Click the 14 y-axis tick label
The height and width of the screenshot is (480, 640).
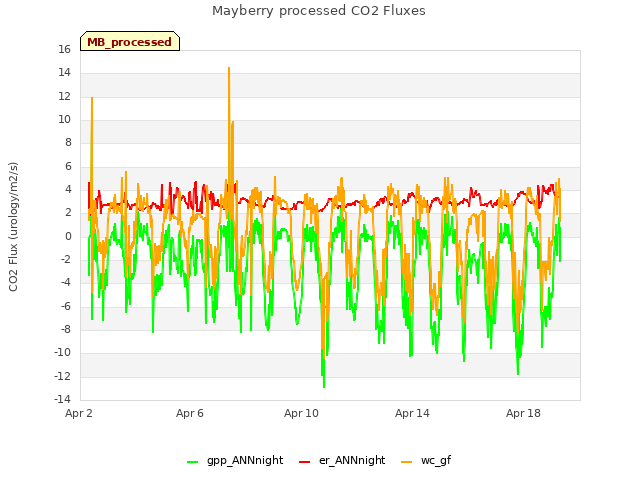[64, 73]
